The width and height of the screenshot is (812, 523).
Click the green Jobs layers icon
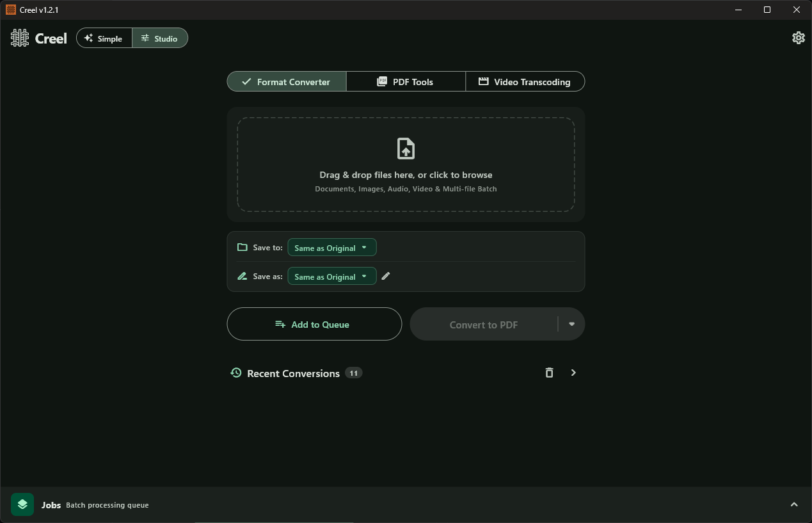coord(22,504)
